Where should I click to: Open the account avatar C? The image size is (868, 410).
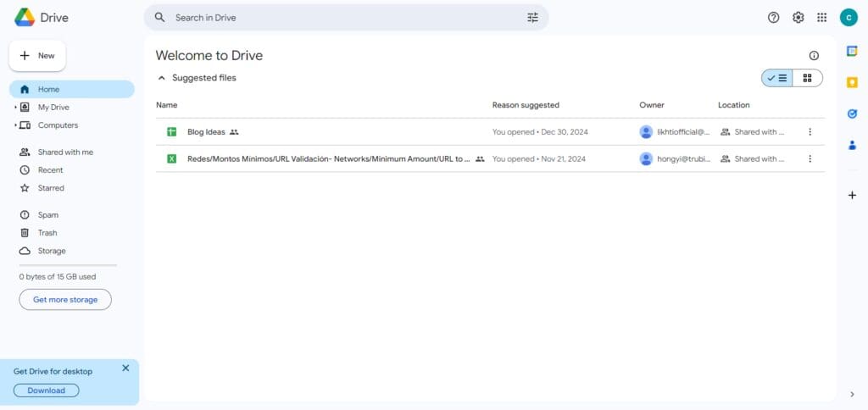pyautogui.click(x=849, y=17)
